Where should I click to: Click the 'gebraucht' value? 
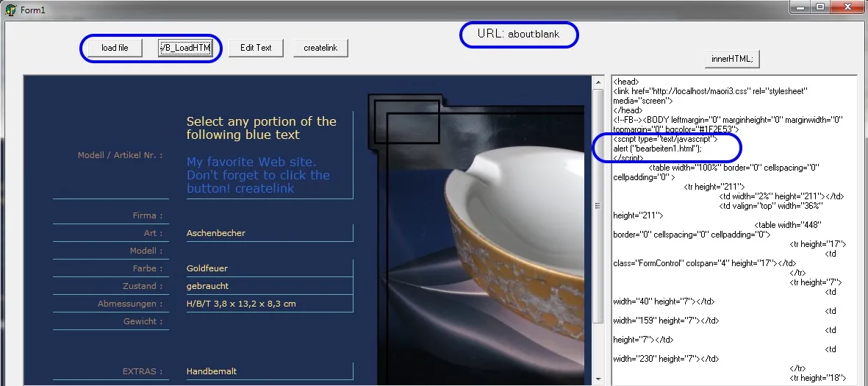(207, 286)
